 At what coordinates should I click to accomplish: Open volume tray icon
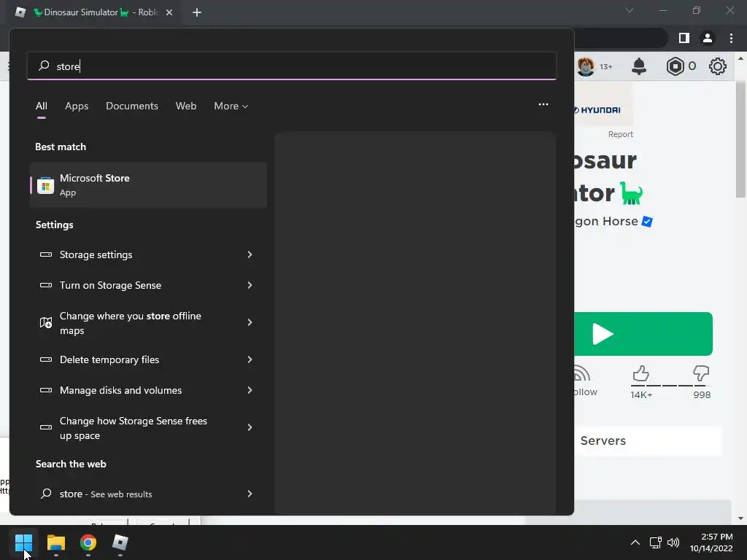click(673, 542)
